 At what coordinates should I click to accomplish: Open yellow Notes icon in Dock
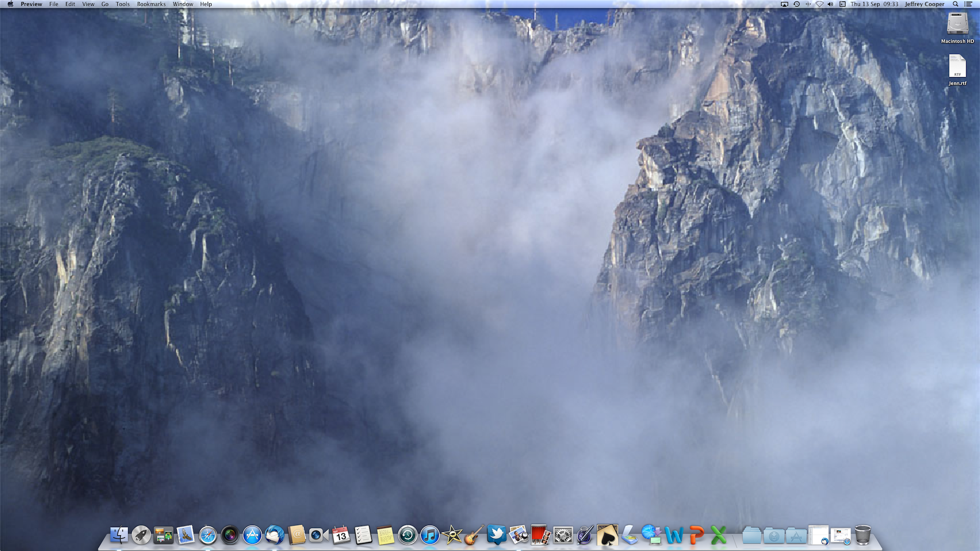tap(386, 535)
